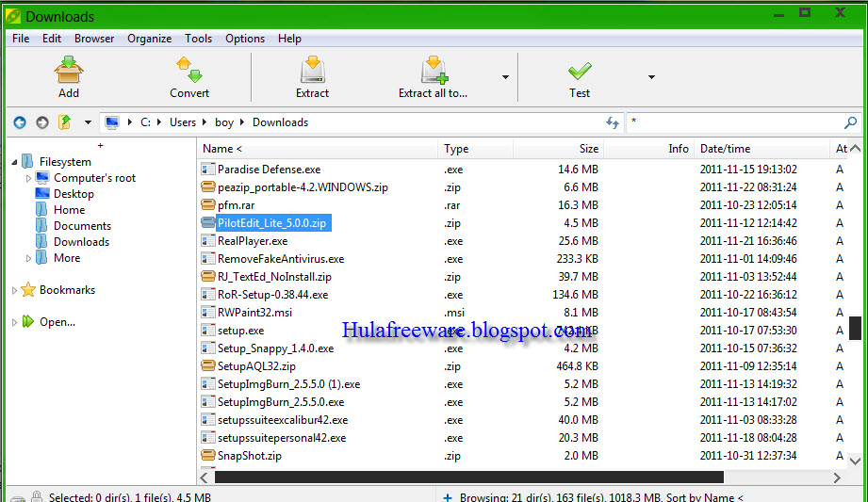Click the vertical scrollbar down arrow

click(855, 461)
